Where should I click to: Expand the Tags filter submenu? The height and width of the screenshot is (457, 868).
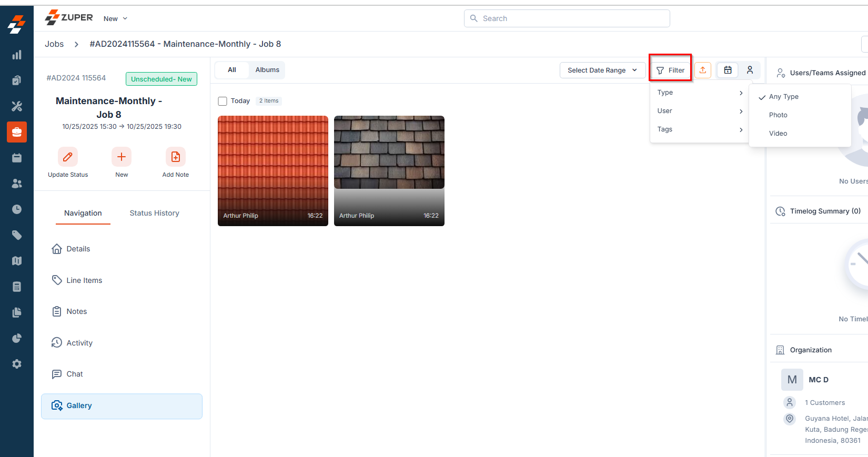tap(700, 129)
